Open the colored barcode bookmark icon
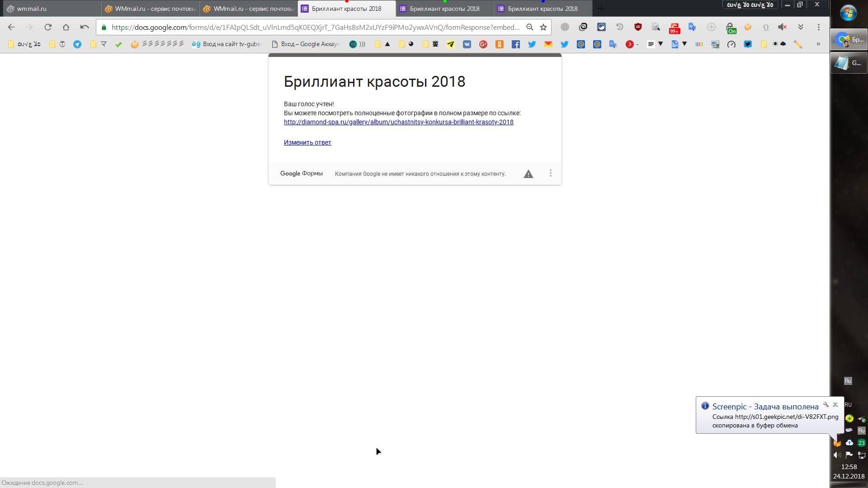Viewport: 868px width, 488px height. point(699,44)
